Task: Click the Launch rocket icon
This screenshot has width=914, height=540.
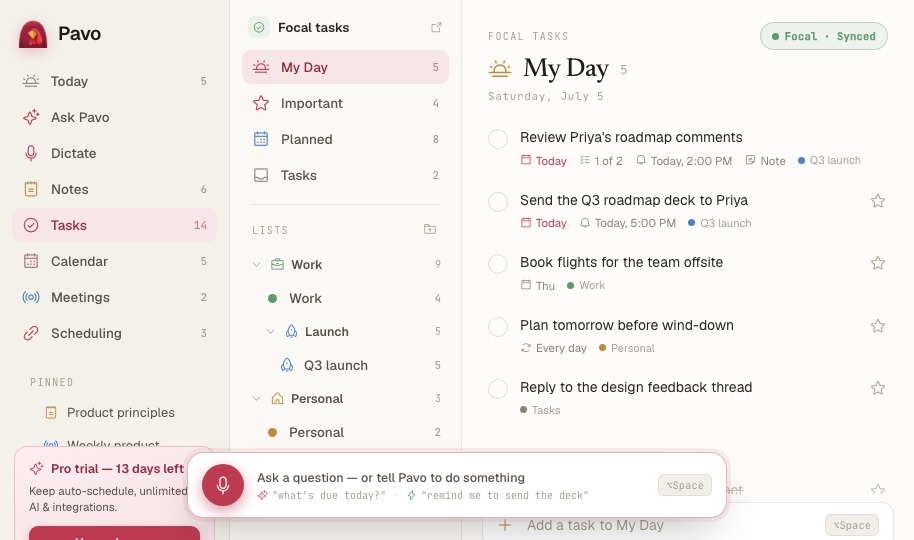Action: pyautogui.click(x=291, y=332)
